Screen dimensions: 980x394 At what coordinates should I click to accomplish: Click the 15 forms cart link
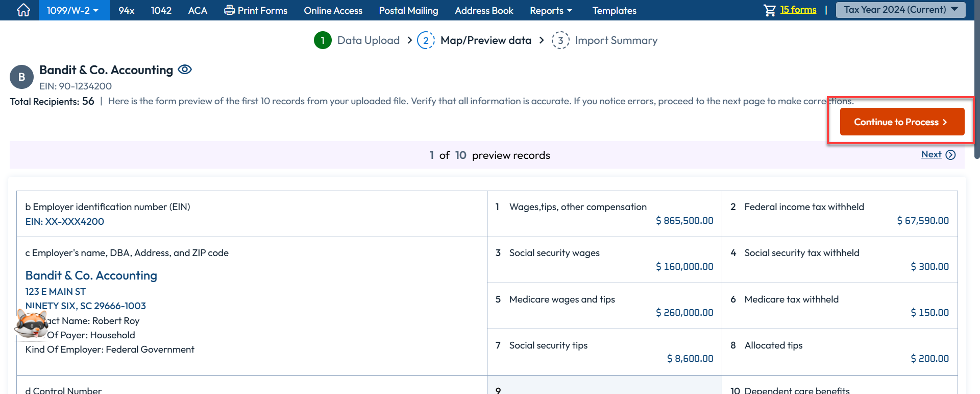[x=798, y=10]
